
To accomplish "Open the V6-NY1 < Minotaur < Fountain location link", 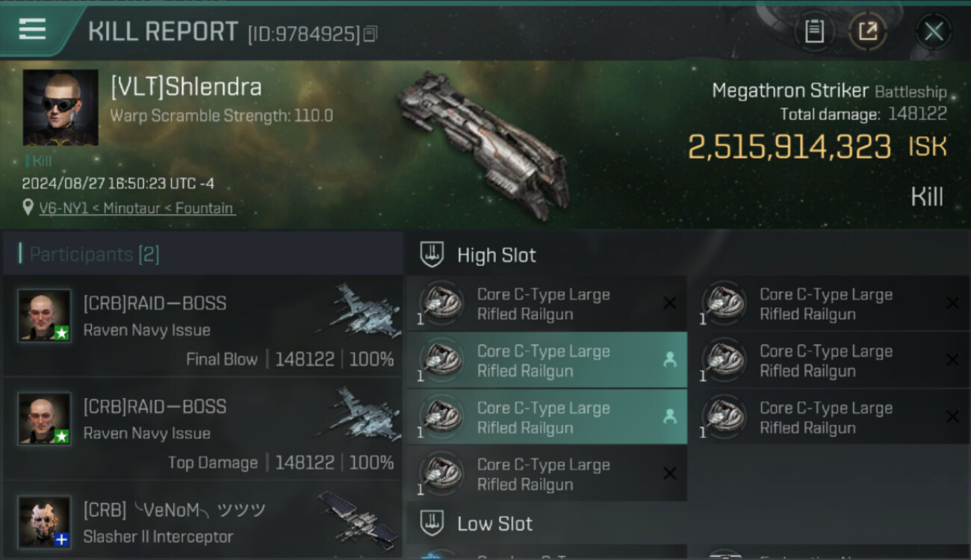I will coord(136,208).
